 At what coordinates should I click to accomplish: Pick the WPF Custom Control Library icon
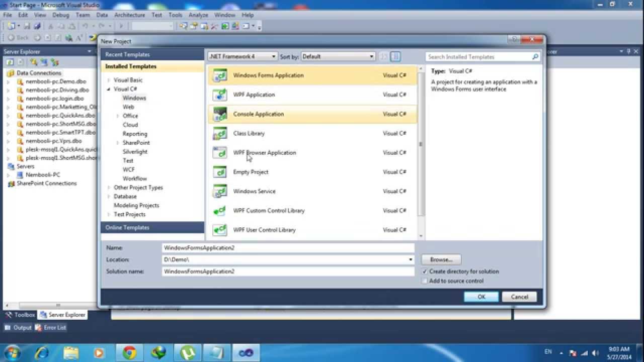click(220, 211)
